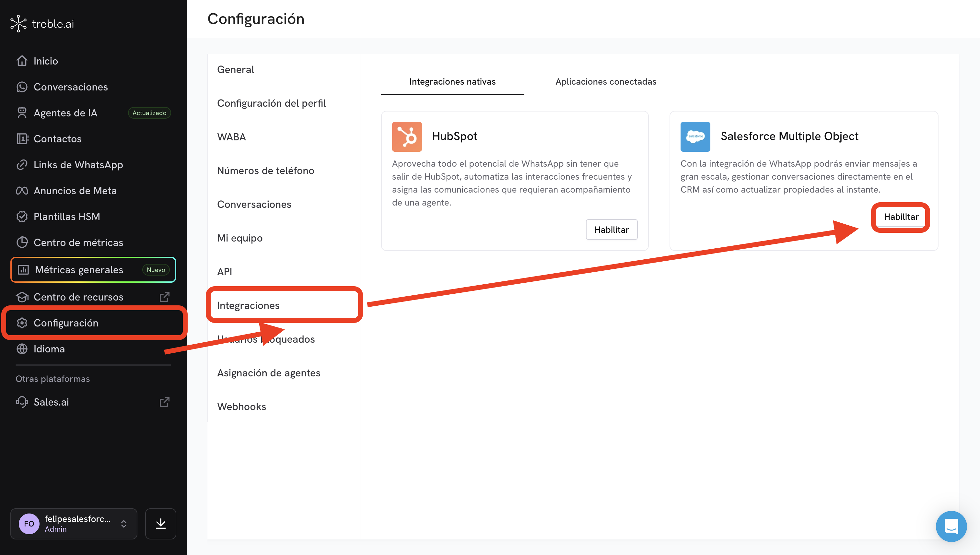980x555 pixels.
Task: Open Números de teléfono settings
Action: (265, 171)
